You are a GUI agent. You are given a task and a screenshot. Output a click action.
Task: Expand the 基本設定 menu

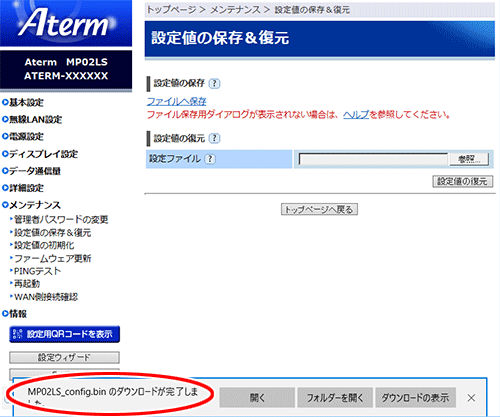23,102
